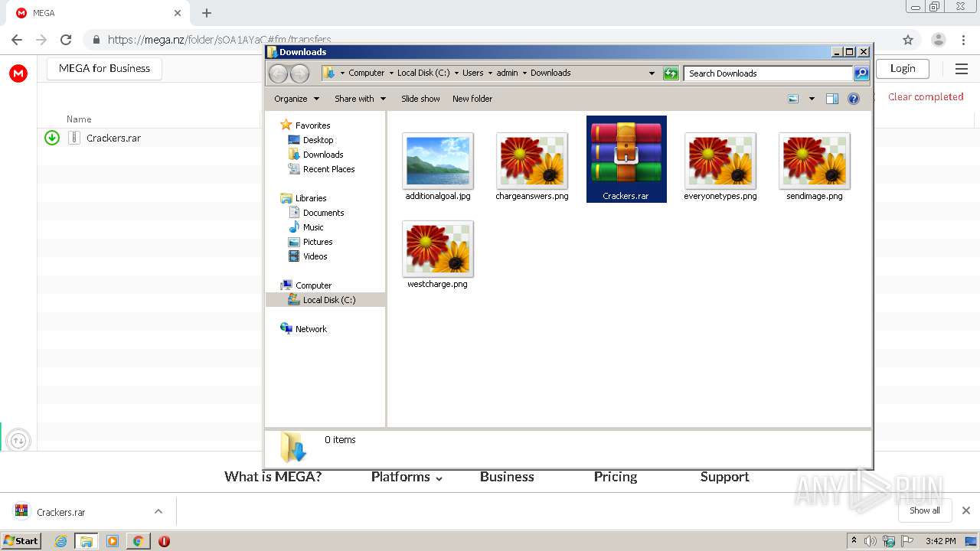Expand the address bar history dropdown
This screenshot has height=551, width=980.
click(x=652, y=73)
